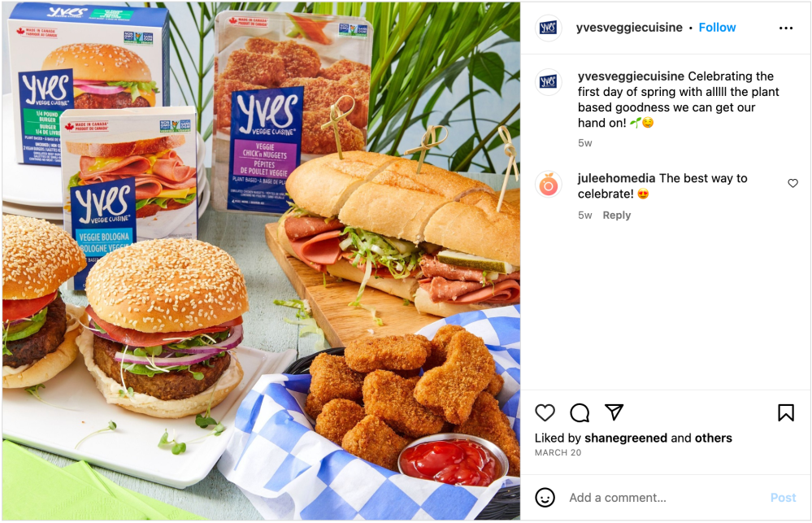Follow yvesveggiecuisine
The image size is (812, 523).
(717, 28)
